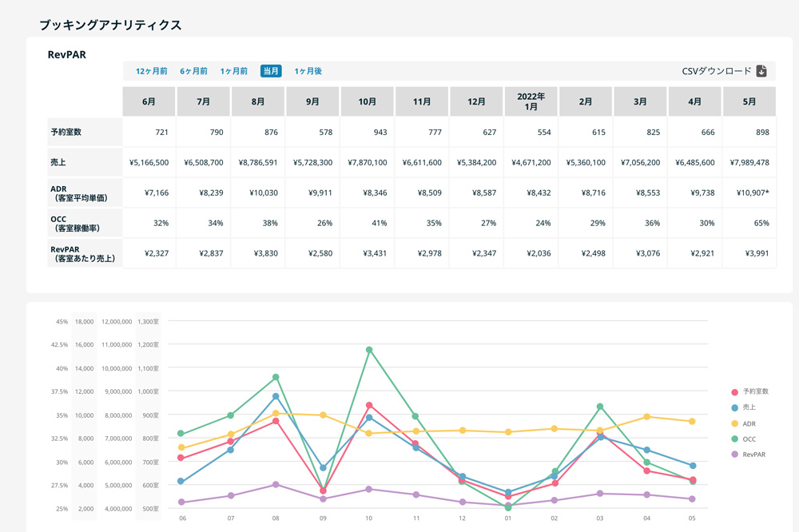Click the 5月 column header
The width and height of the screenshot is (799, 532).
pos(749,101)
